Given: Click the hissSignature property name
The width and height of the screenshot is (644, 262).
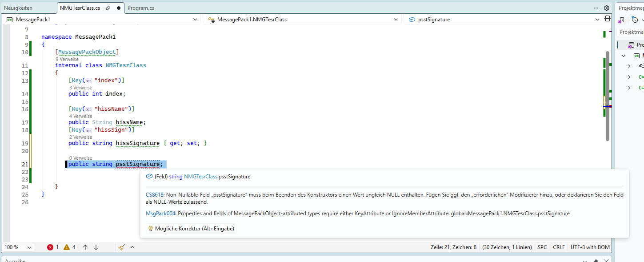Looking at the screenshot, I should pyautogui.click(x=138, y=143).
